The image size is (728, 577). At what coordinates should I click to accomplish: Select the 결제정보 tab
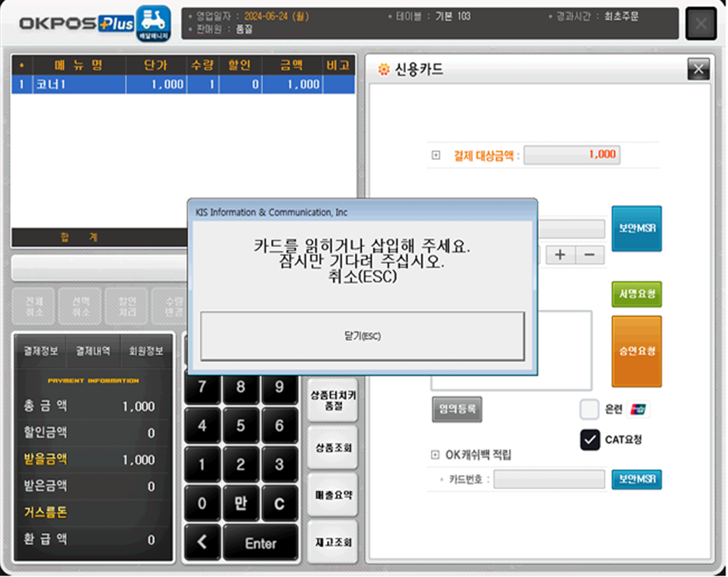(x=41, y=351)
